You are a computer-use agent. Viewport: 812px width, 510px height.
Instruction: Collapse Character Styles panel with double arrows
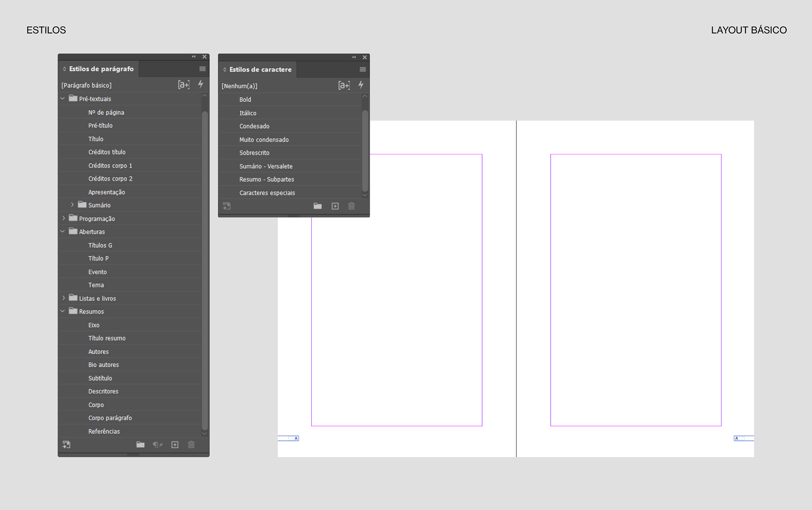pyautogui.click(x=354, y=57)
